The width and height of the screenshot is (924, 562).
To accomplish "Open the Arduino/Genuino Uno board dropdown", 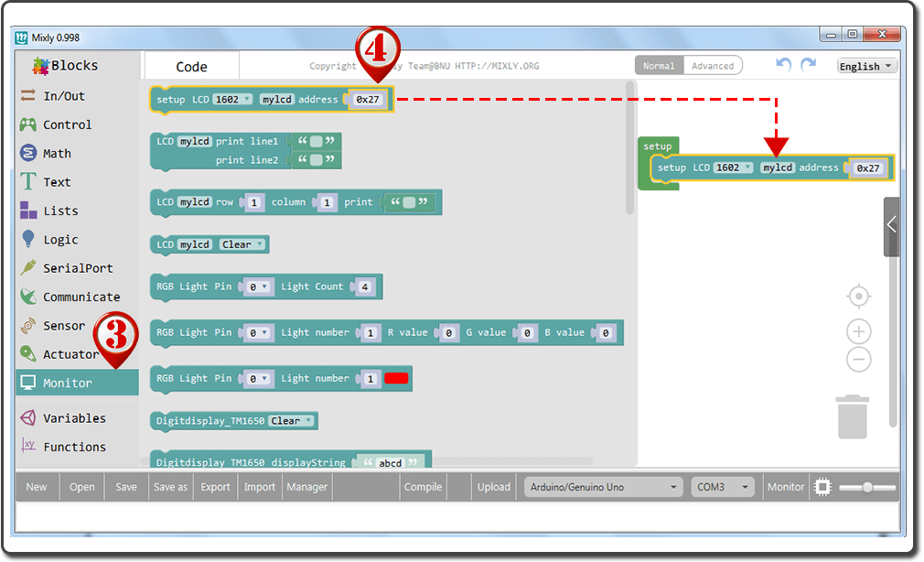I will tap(604, 487).
